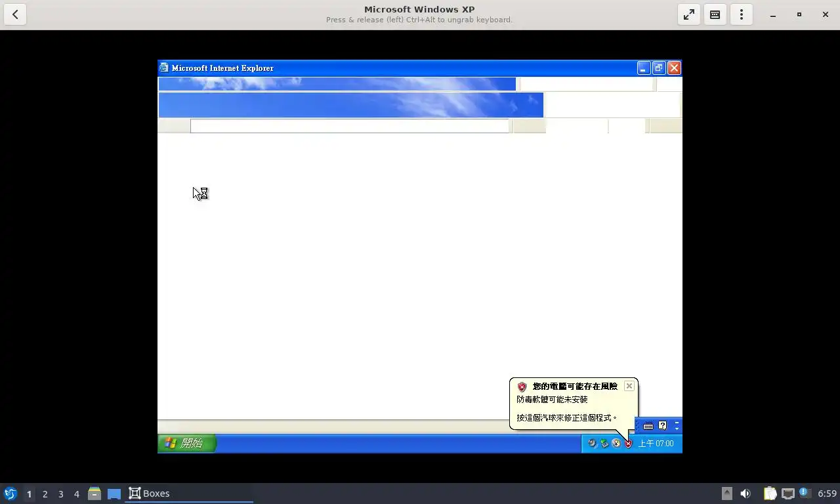Click the notification icon with blue badge
Image resolution: width=840 pixels, height=504 pixels.
(805, 493)
